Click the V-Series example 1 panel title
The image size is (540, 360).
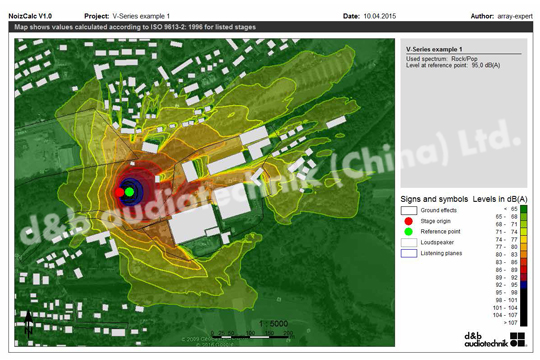point(434,49)
